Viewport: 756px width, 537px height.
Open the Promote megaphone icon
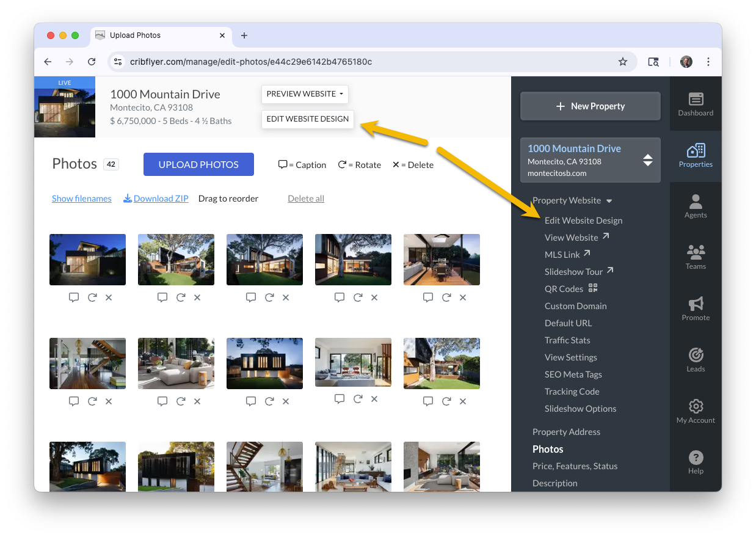pos(696,304)
